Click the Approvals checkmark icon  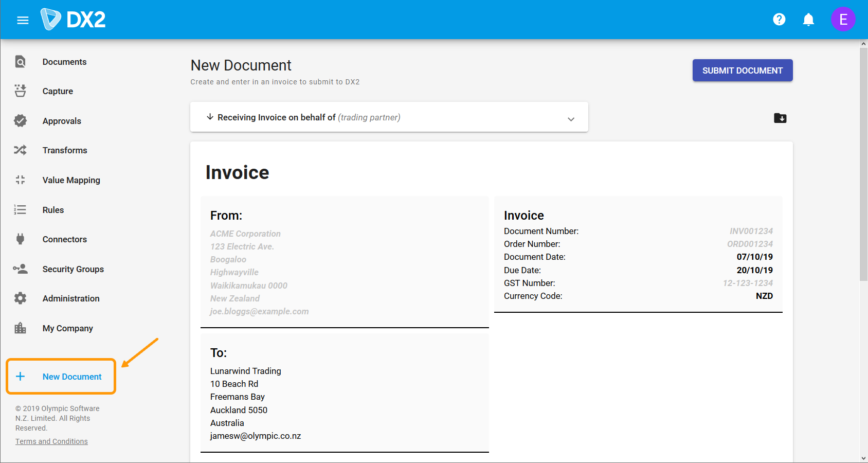(x=20, y=120)
